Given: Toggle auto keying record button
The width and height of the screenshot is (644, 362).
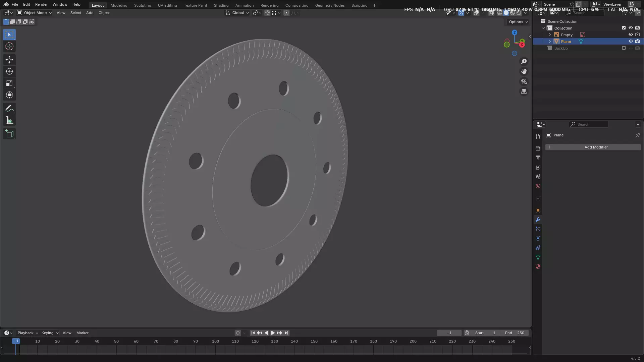Looking at the screenshot, I should (238, 333).
